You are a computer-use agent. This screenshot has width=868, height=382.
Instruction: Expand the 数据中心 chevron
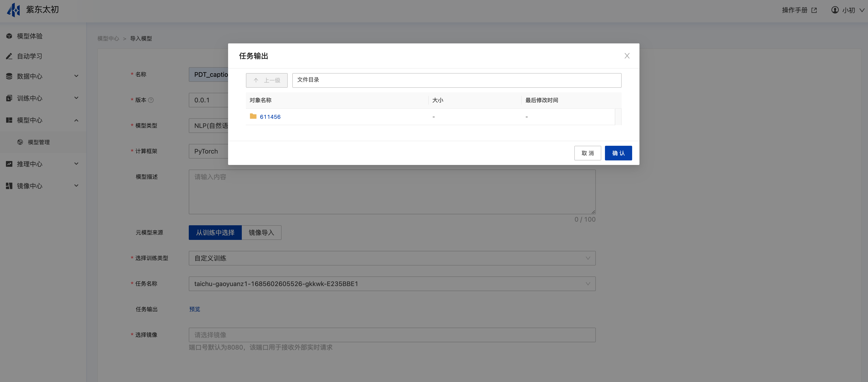(77, 76)
